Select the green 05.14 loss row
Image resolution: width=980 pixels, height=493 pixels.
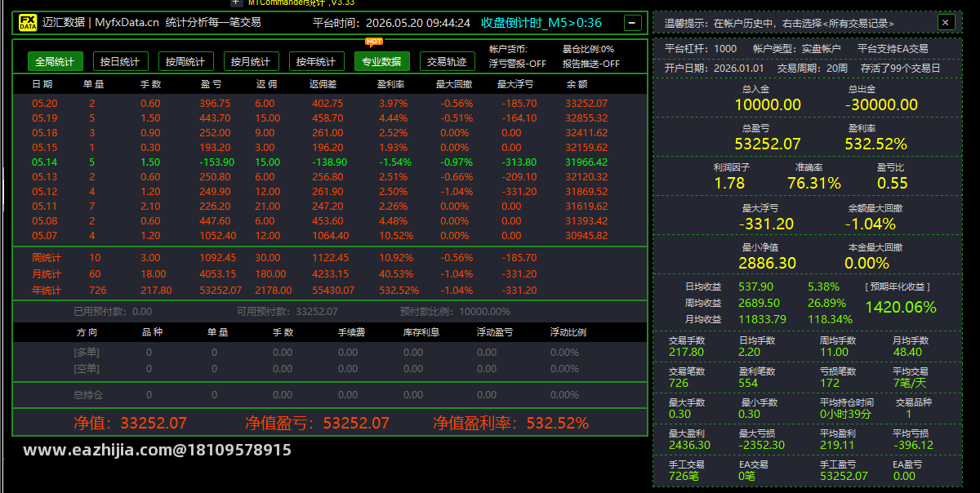[330, 162]
